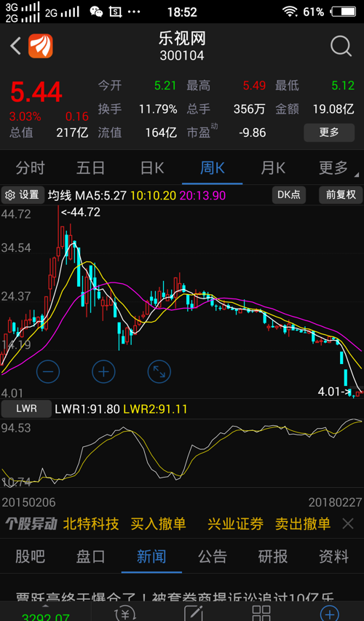
Task: Tap the note edit pencil icon
Action: point(194,613)
